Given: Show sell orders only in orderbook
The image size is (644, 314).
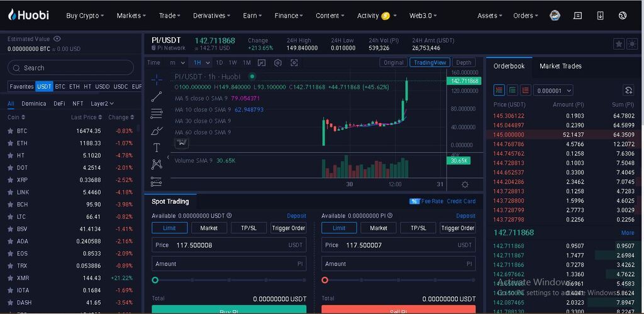Looking at the screenshot, I should click(526, 90).
